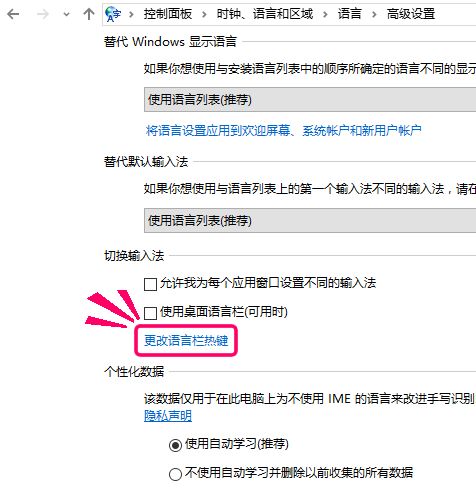Expand the chevron after 语言 breadcrumb
The image size is (476, 497).
point(374,15)
